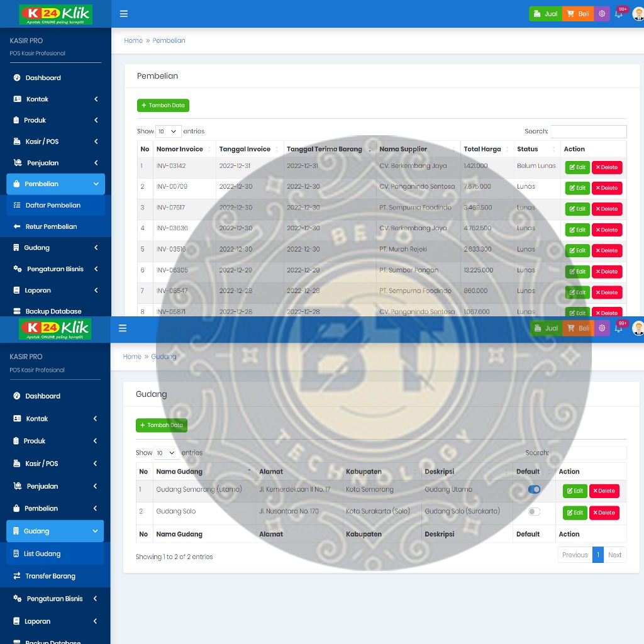Viewport: 644px width, 644px height.
Task: Open notification bell in Gudang top bar
Action: coord(619,328)
